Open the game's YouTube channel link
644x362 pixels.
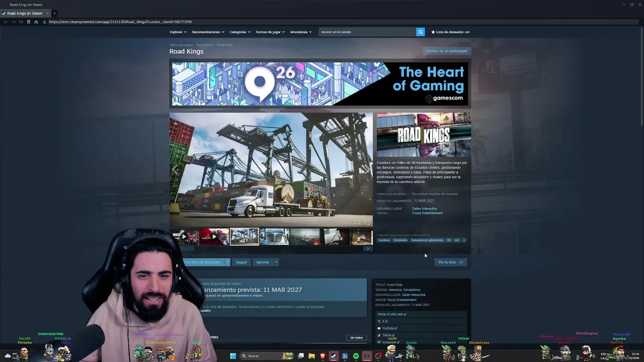(387, 328)
